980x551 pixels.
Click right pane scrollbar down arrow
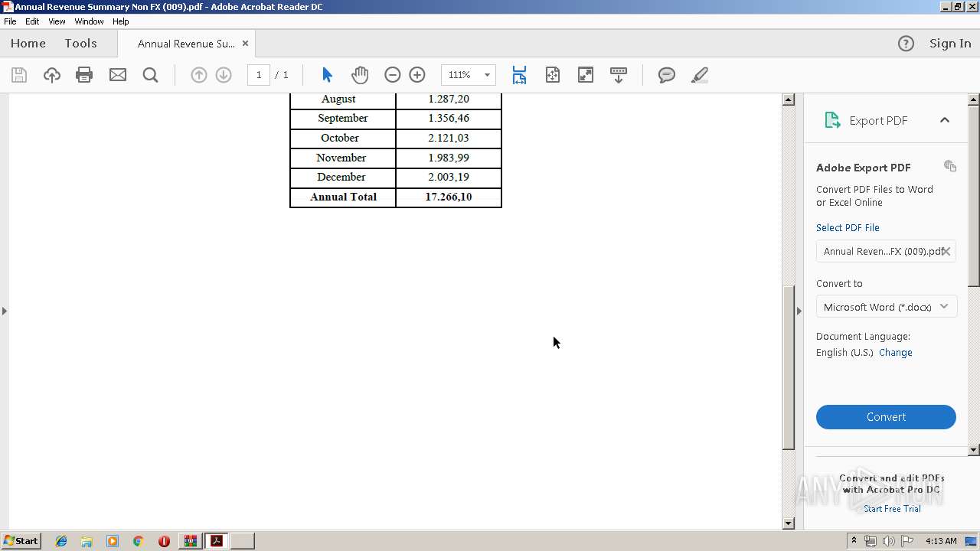(x=974, y=451)
